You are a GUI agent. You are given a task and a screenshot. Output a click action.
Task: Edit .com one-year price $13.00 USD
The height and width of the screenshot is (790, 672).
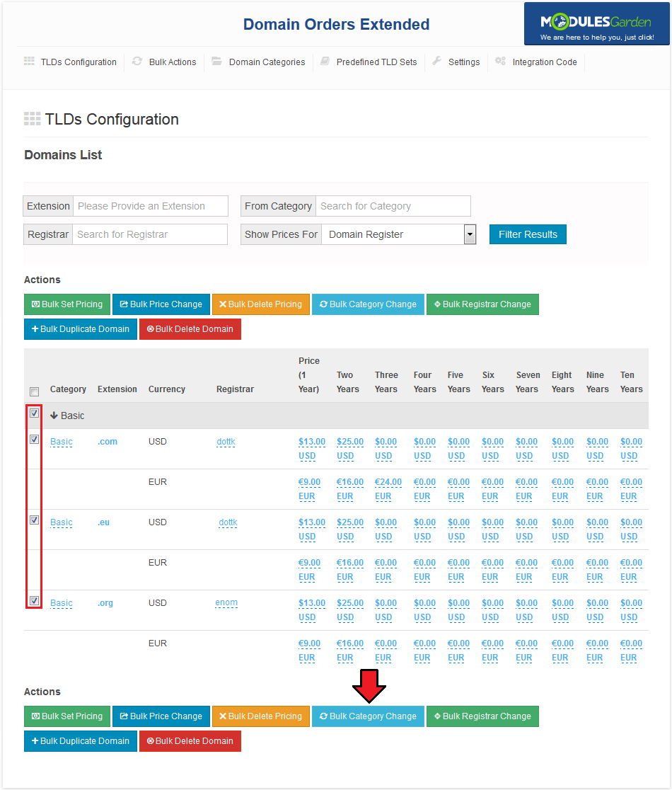[x=311, y=448]
